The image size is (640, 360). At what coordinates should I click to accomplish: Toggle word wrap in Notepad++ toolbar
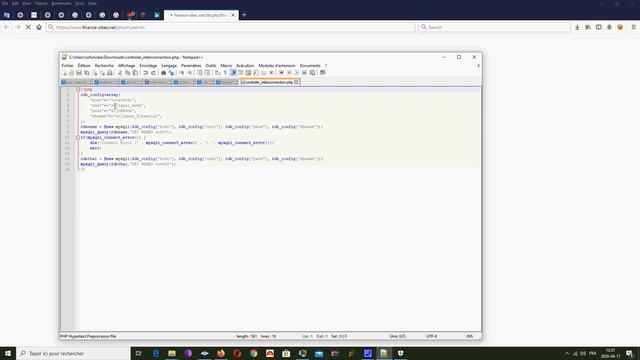(x=218, y=73)
